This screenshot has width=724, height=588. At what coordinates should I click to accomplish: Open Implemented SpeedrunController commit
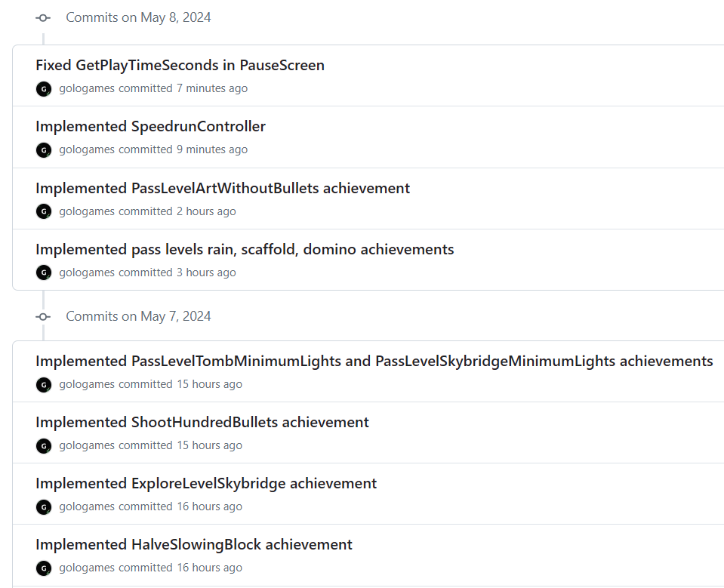tap(150, 127)
